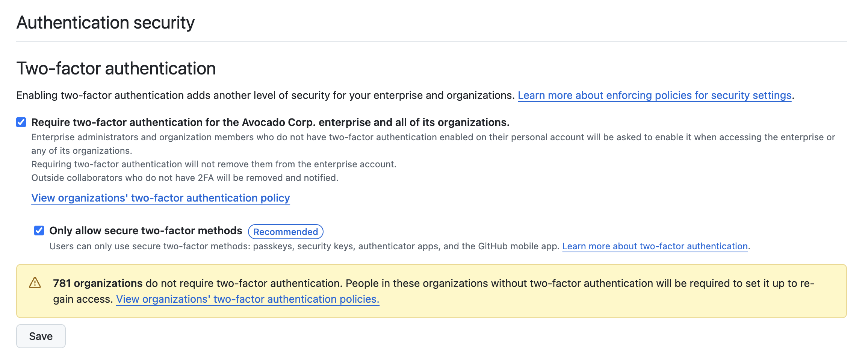Viewport: 868px width, 364px height.
Task: Click the Save button
Action: point(41,336)
